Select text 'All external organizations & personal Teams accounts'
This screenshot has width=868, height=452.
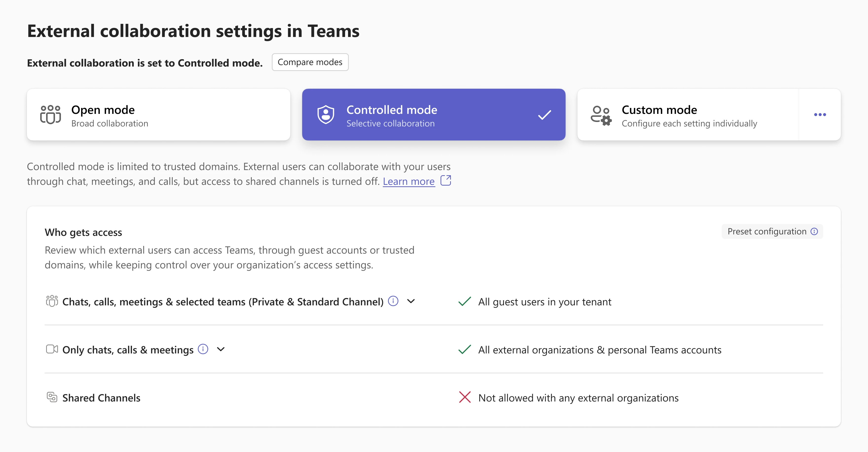[x=600, y=350]
